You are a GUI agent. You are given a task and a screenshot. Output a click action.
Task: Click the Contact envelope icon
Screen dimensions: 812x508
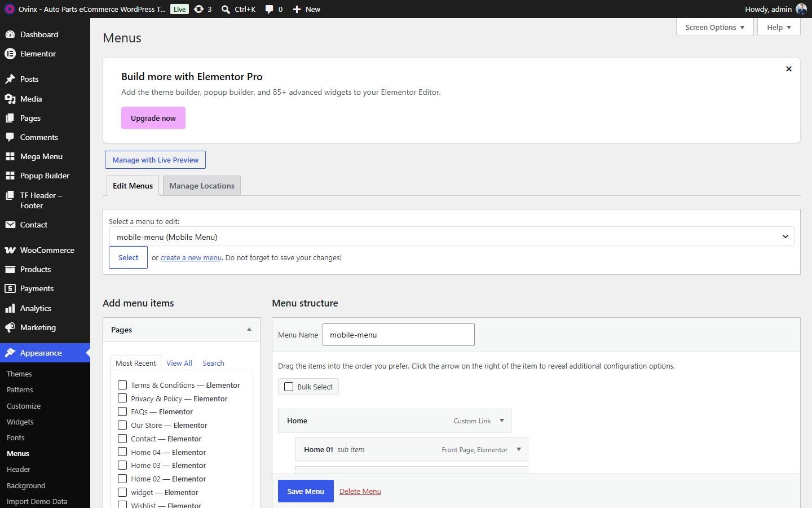coord(10,225)
